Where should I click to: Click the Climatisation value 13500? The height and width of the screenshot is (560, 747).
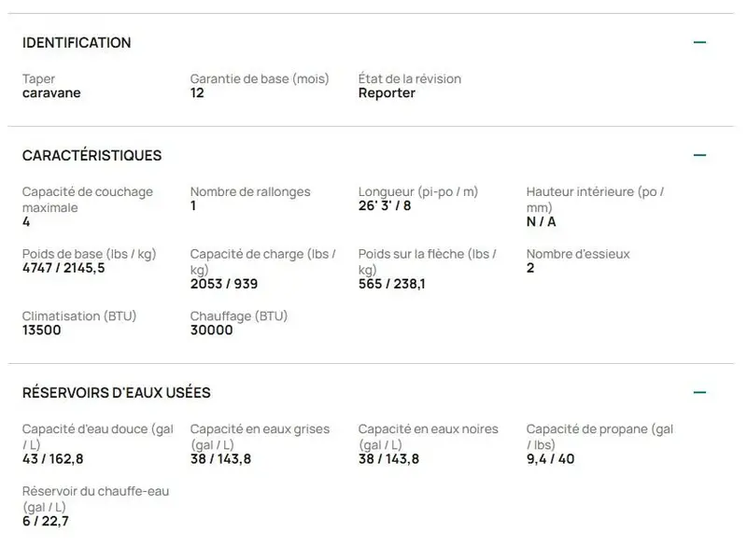pyautogui.click(x=41, y=330)
